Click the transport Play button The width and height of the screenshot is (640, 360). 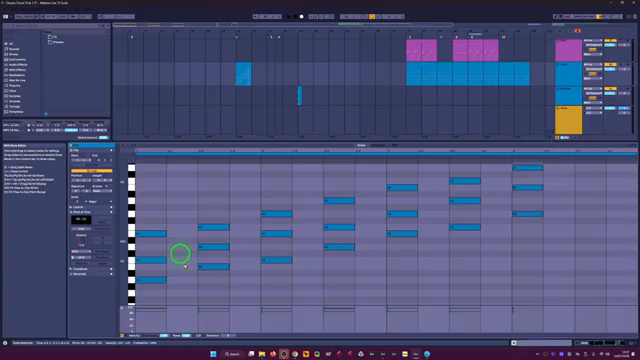click(289, 17)
